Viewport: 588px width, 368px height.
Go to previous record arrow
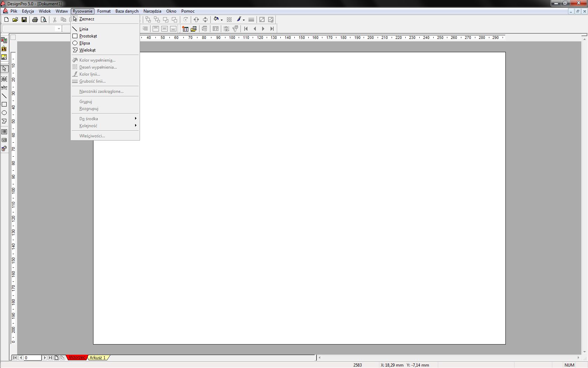pos(255,29)
